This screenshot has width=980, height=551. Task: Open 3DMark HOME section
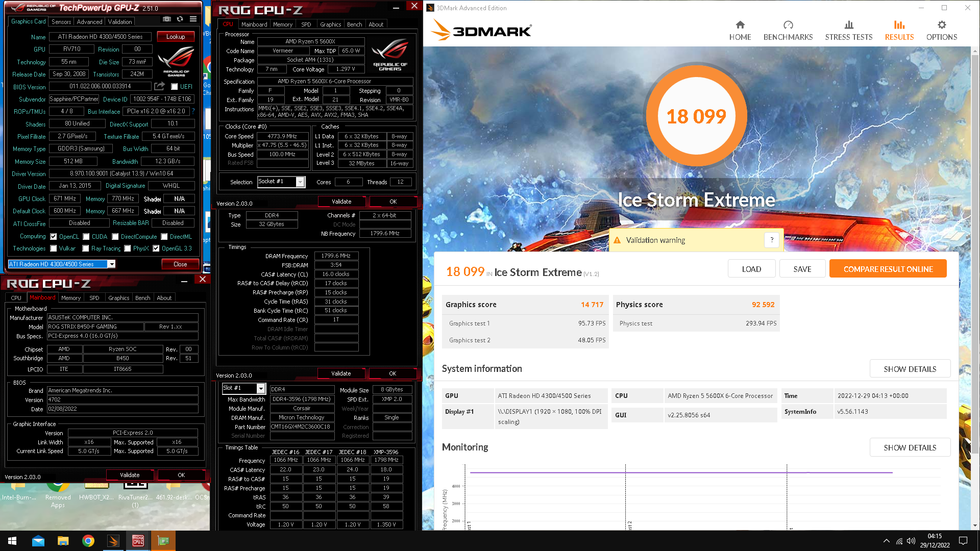tap(740, 31)
